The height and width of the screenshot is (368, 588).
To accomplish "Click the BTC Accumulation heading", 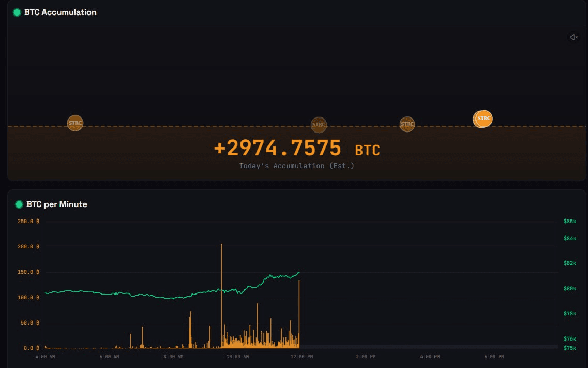I will point(61,12).
